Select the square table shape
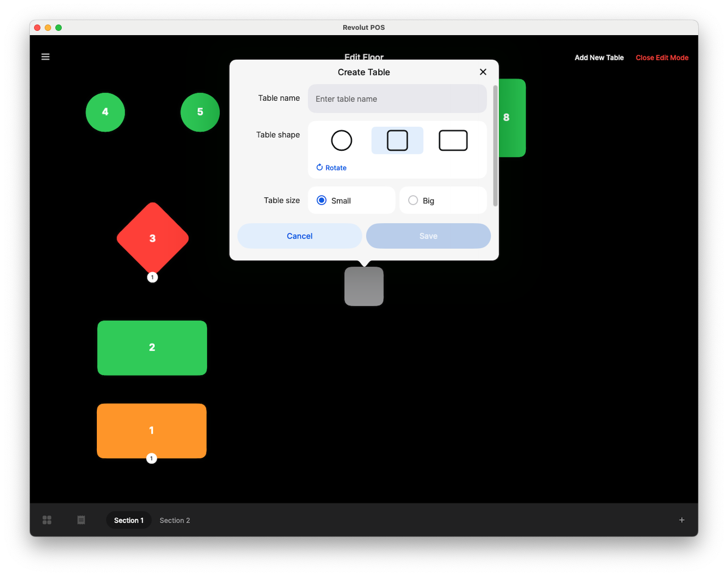Screen dimensions: 728x576 [x=398, y=141]
